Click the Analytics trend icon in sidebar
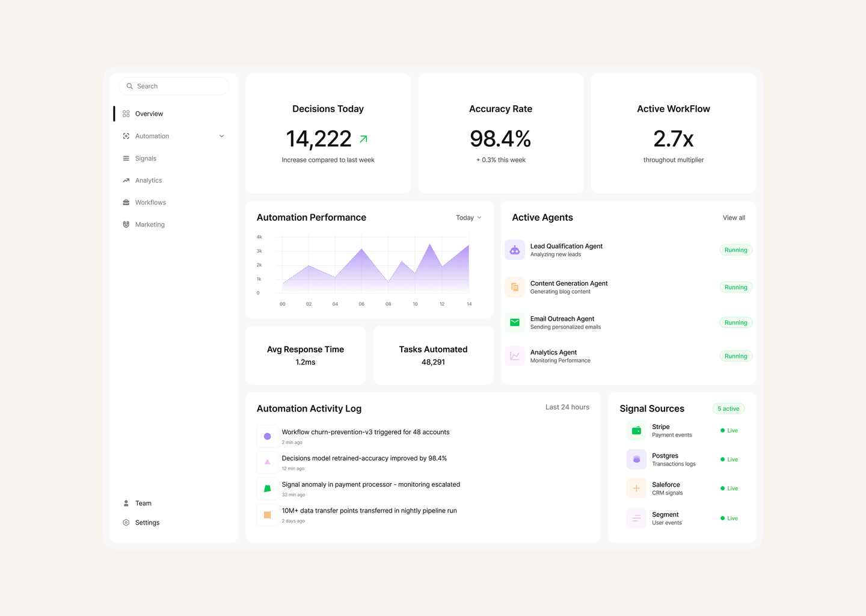 126,180
